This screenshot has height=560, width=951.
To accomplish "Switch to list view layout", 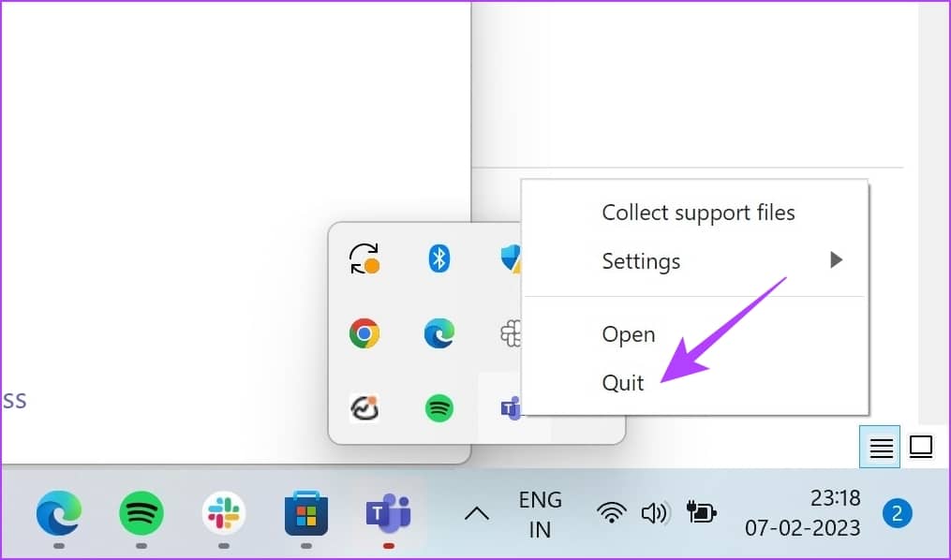I will click(x=880, y=447).
